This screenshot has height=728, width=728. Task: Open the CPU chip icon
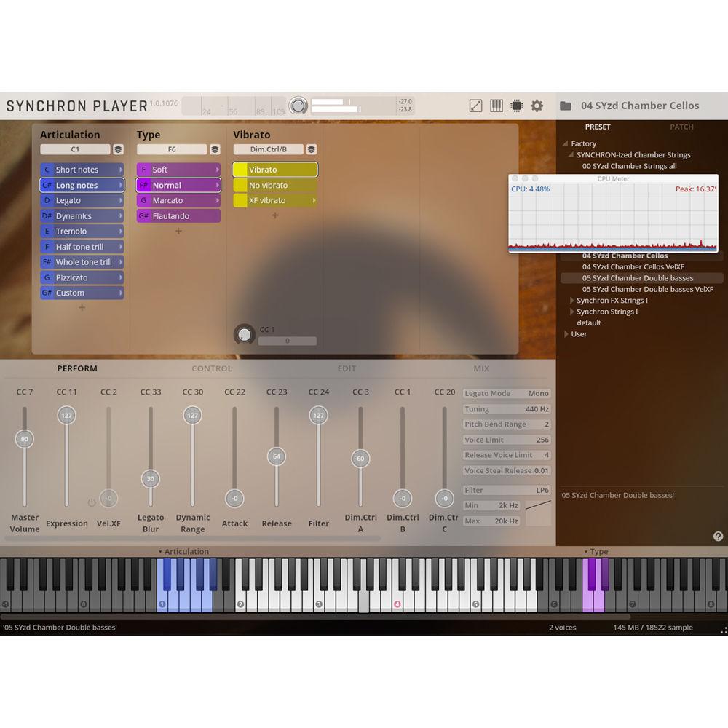point(516,106)
